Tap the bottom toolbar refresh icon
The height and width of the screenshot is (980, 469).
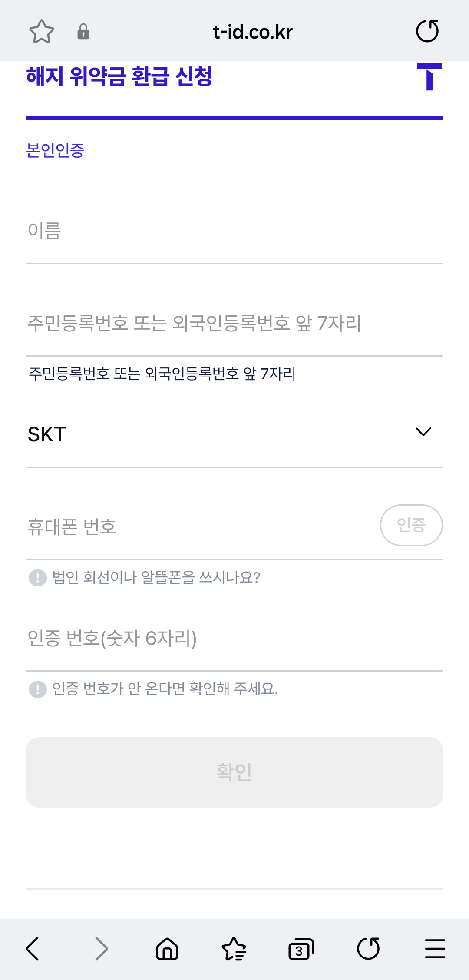click(x=368, y=948)
